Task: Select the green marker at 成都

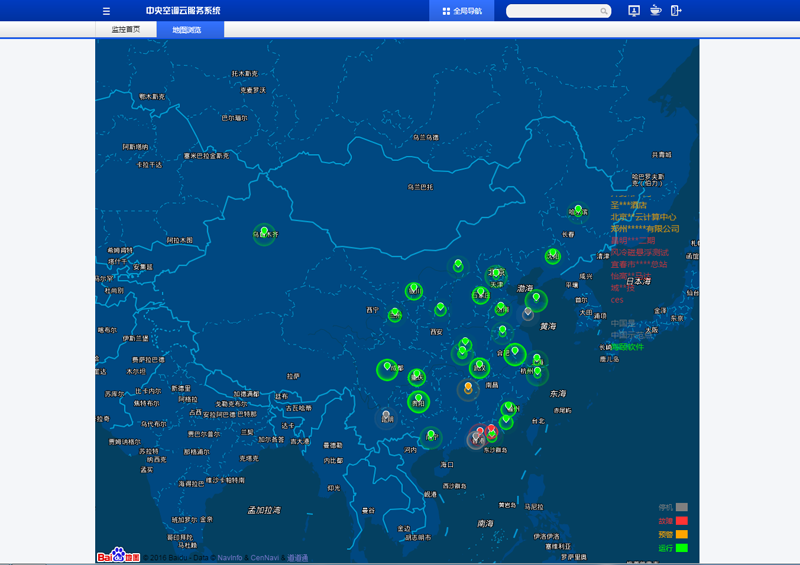Action: pos(387,367)
